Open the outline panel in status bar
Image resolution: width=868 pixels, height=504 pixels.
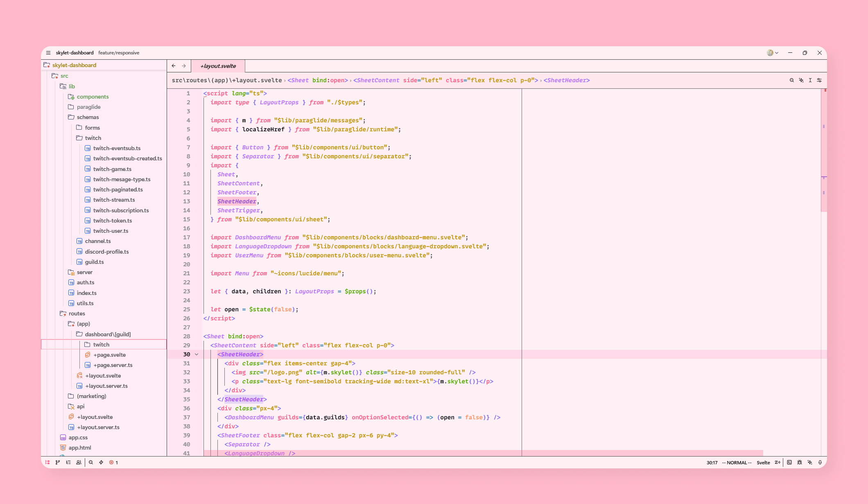[x=68, y=462]
